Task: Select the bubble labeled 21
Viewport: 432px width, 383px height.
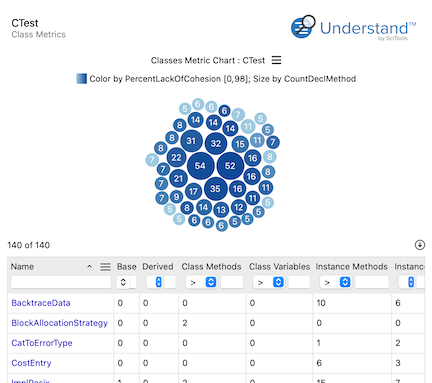Action: [178, 179]
